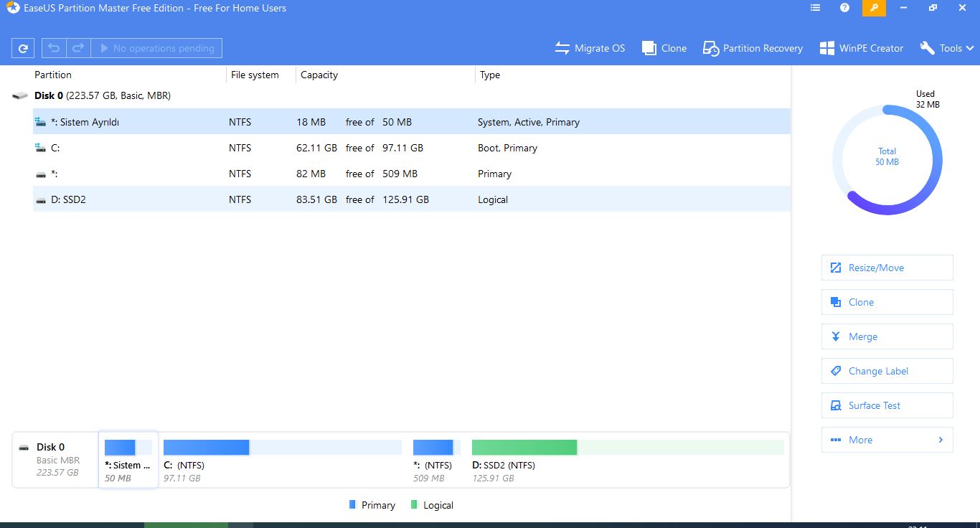Select the Sistem Ayrıldı partition row
The width and height of the screenshot is (980, 528).
click(412, 122)
